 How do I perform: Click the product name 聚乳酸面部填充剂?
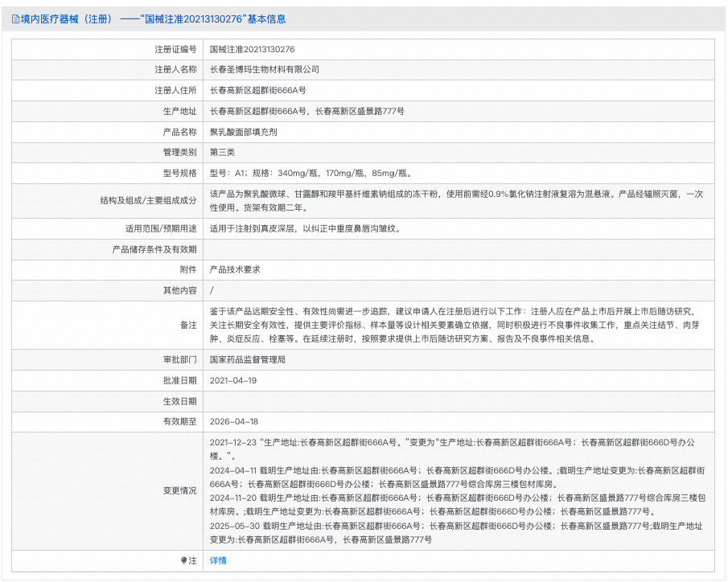coord(243,132)
